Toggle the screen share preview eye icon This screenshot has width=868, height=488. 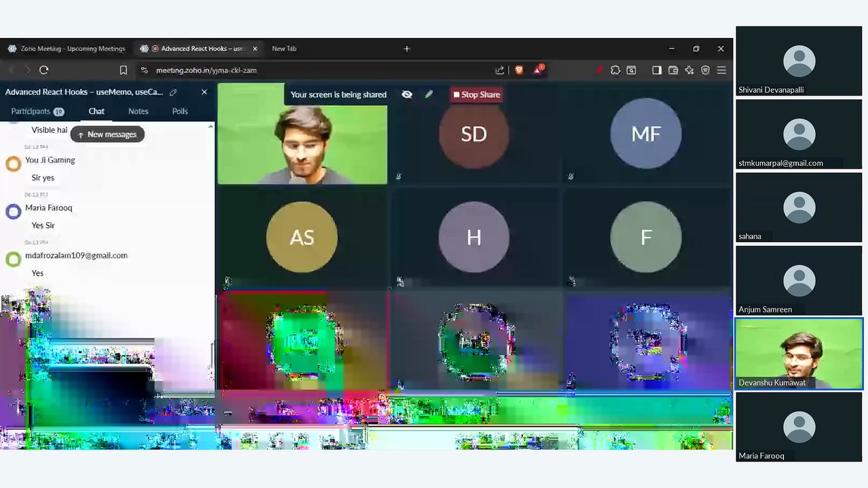pos(407,95)
